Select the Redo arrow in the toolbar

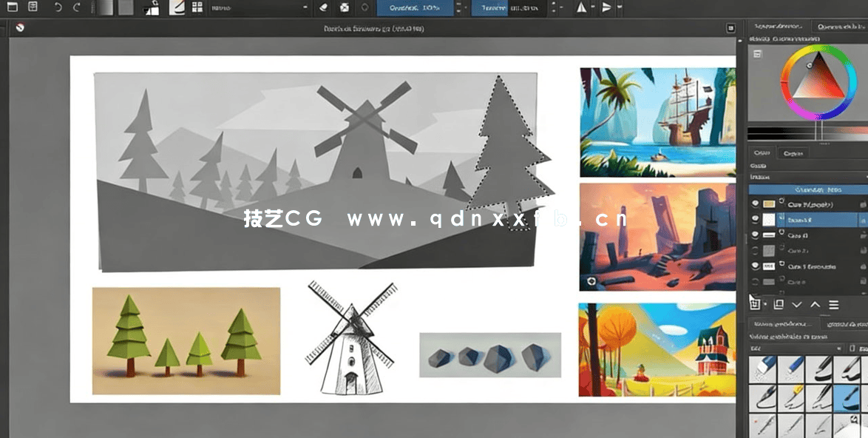tap(76, 10)
